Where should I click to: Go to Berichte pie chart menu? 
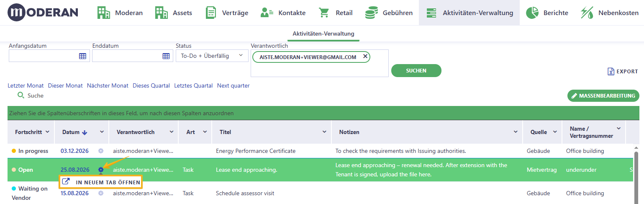pos(547,13)
